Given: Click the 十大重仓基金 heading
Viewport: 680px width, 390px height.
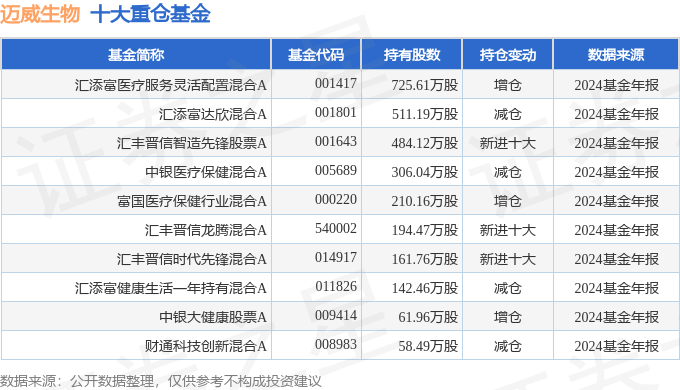Looking at the screenshot, I should (x=150, y=13).
